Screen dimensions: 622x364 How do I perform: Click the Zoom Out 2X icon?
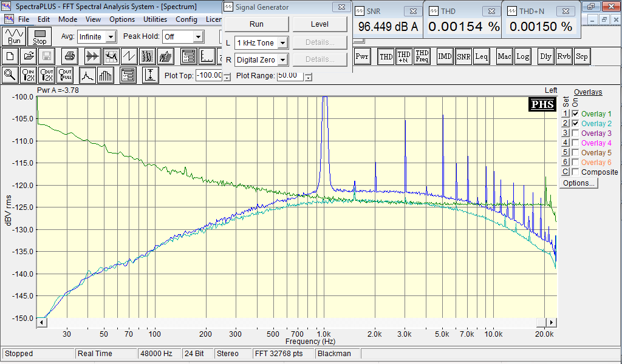pyautogui.click(x=47, y=75)
